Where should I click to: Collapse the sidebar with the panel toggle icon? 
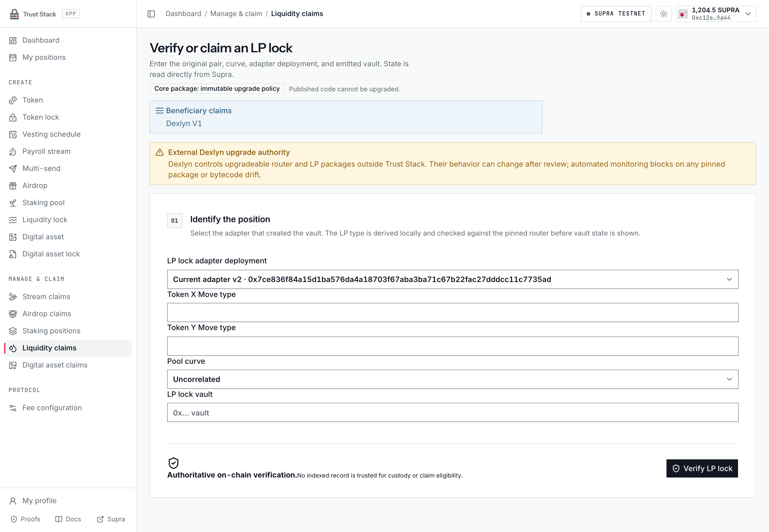[151, 14]
